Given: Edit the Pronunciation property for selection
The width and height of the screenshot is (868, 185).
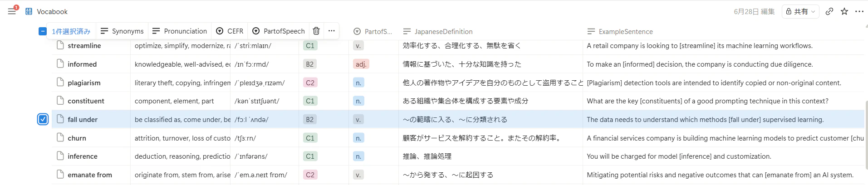Looking at the screenshot, I should [180, 31].
